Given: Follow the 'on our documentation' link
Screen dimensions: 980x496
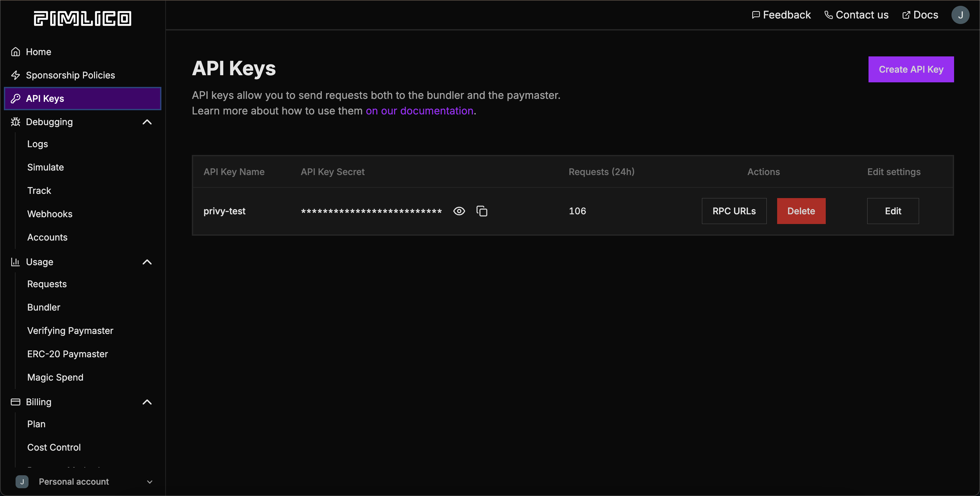Looking at the screenshot, I should [x=420, y=111].
